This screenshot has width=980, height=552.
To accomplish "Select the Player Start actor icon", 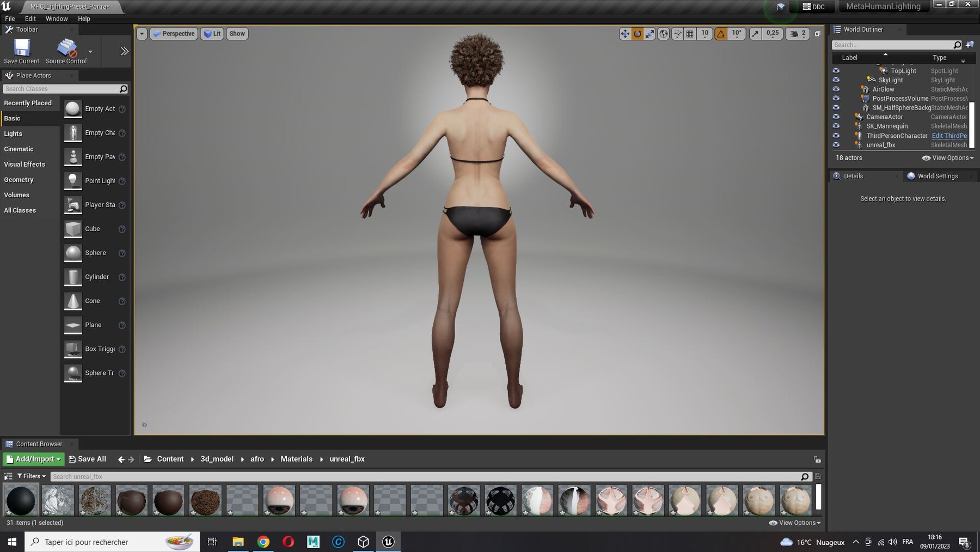I will point(73,205).
